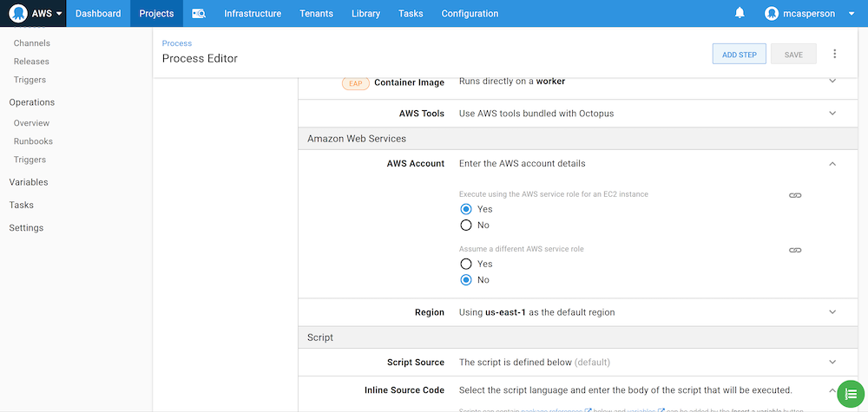The width and height of the screenshot is (868, 412).
Task: Open Operations Overview
Action: point(31,123)
